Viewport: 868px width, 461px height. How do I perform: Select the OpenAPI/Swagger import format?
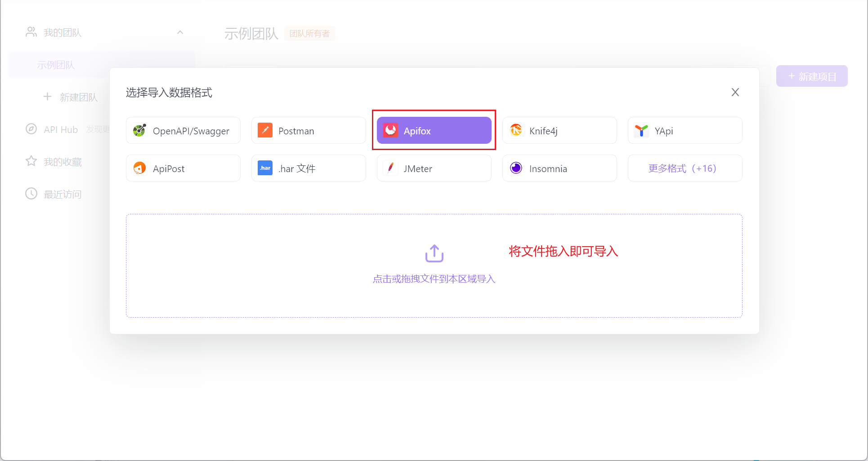tap(183, 131)
